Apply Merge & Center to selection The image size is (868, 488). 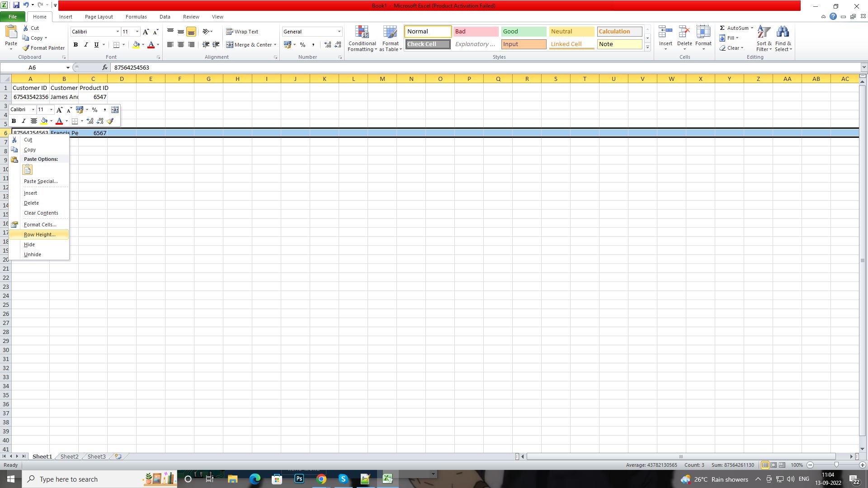249,44
